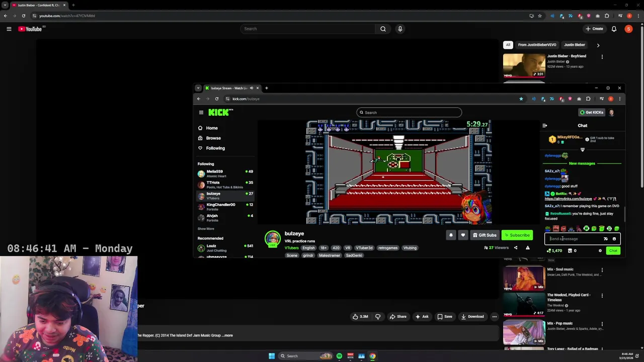The image size is (644, 362).
Task: Save the YouTube video to playlist
Action: click(444, 317)
